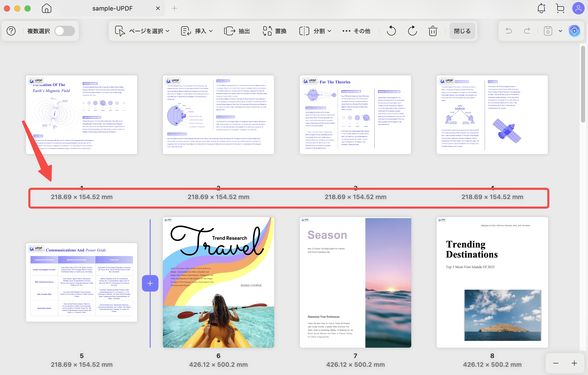Click the save disk icon
This screenshot has width=588, height=375.
click(x=548, y=31)
